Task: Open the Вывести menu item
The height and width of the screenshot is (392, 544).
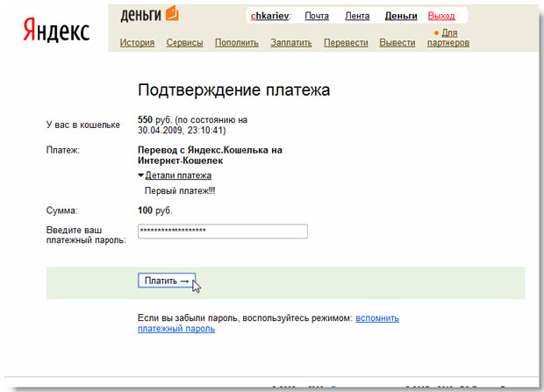Action: click(x=397, y=43)
